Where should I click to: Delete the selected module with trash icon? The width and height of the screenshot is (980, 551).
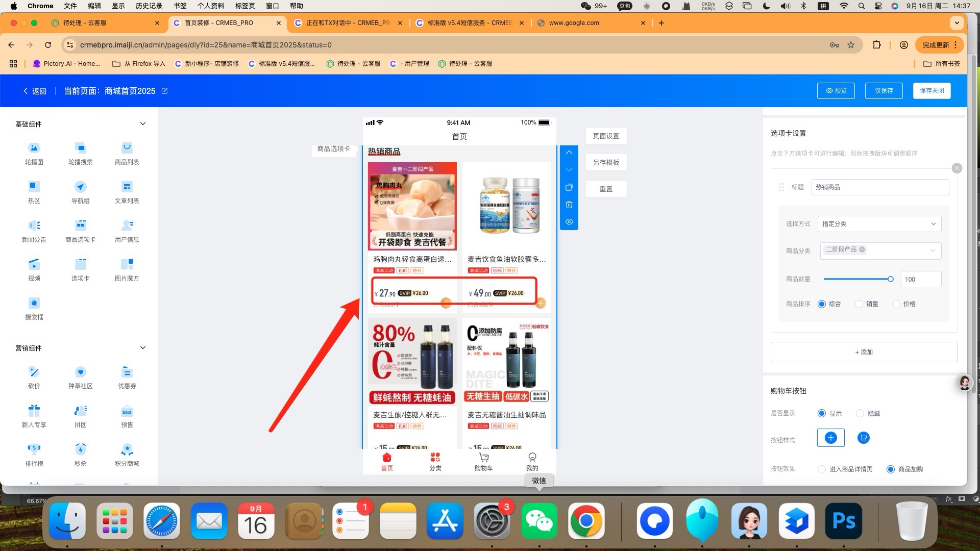[x=569, y=205]
